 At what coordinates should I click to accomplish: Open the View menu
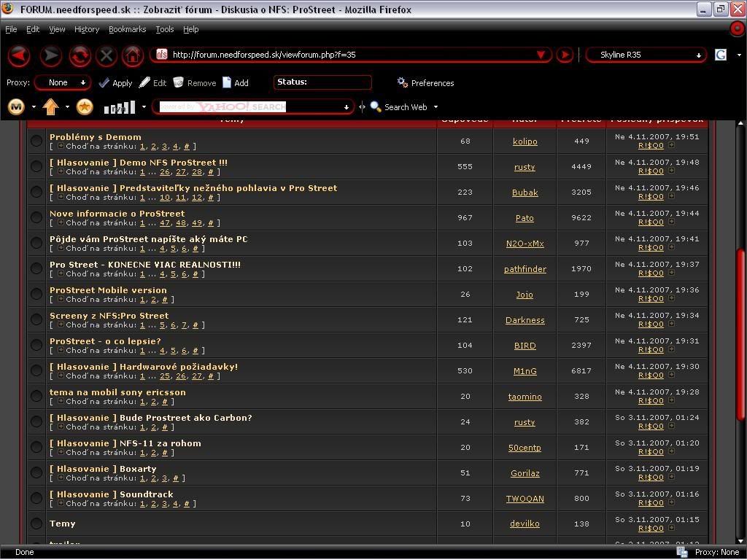point(57,29)
